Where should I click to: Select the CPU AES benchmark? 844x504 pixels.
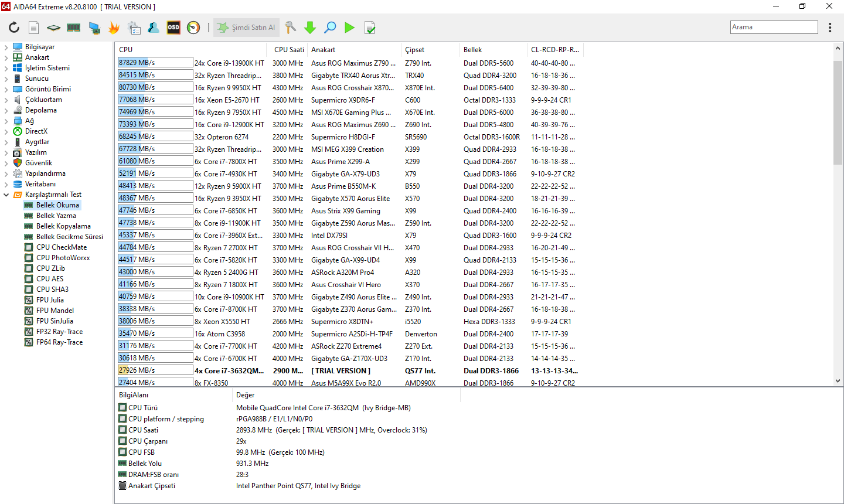coord(50,279)
